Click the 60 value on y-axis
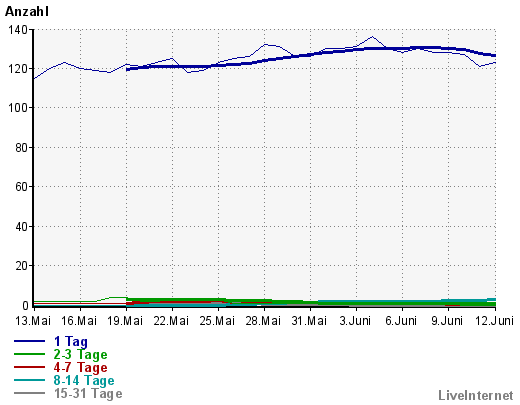The image size is (520, 405). point(21,187)
